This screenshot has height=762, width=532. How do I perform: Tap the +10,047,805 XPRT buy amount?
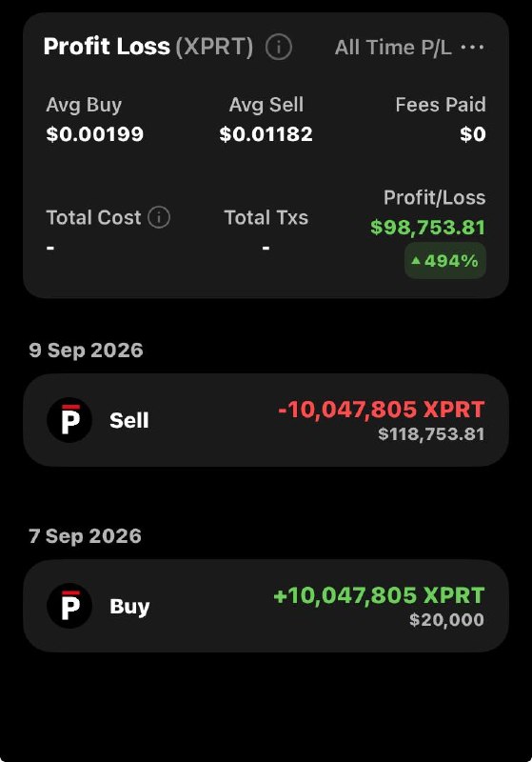click(x=379, y=594)
